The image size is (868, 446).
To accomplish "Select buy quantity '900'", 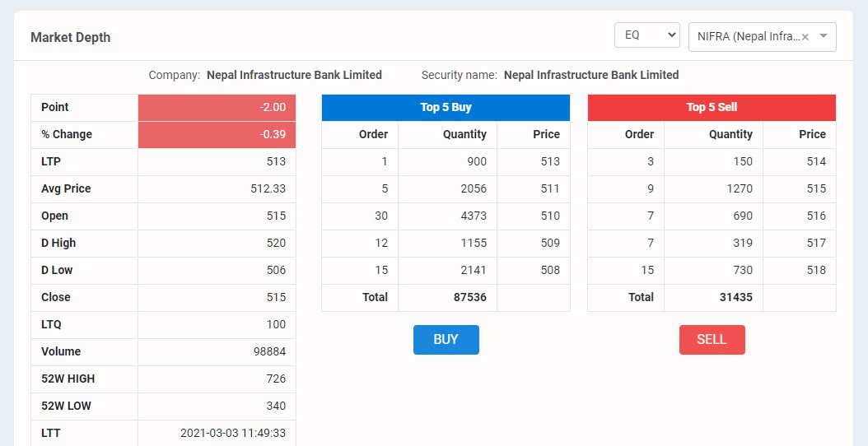I will tap(477, 161).
